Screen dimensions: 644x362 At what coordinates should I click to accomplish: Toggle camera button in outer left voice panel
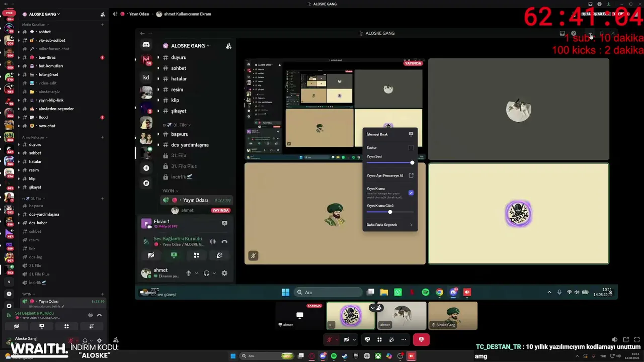(17, 326)
